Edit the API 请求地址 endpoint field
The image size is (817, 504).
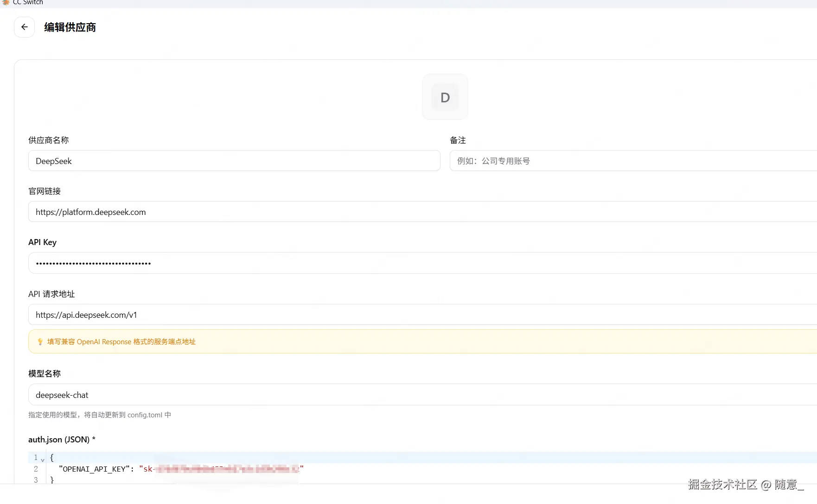[422, 315]
